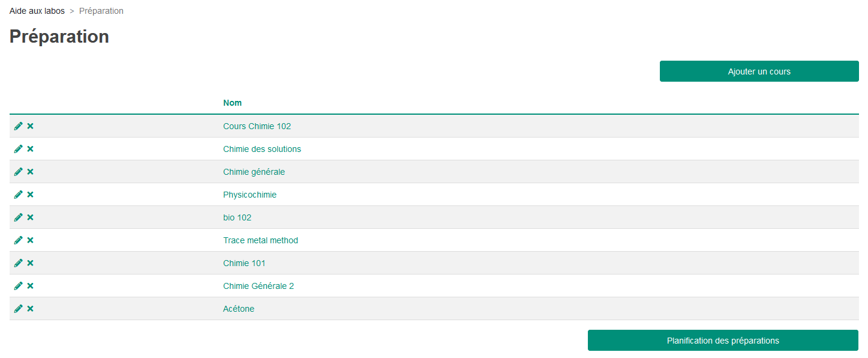Edit the Acétone row
The image size is (868, 358).
(x=19, y=309)
